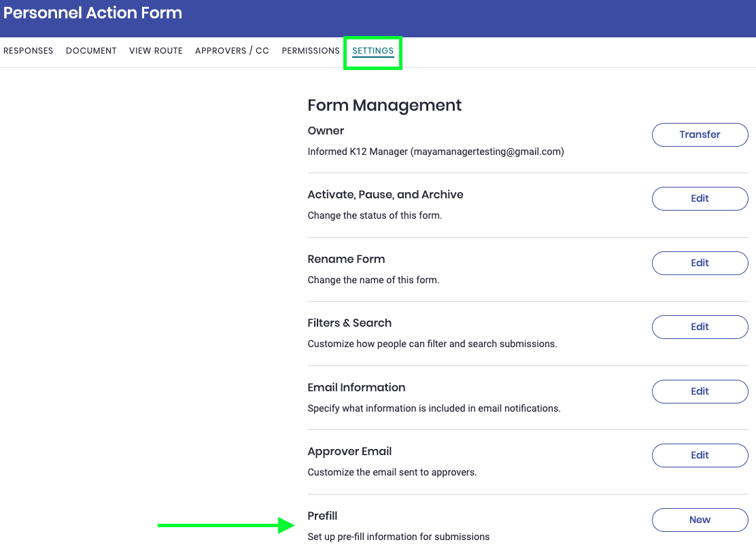The width and height of the screenshot is (756, 555).
Task: Click the Personnel Action Form title
Action: click(x=93, y=13)
